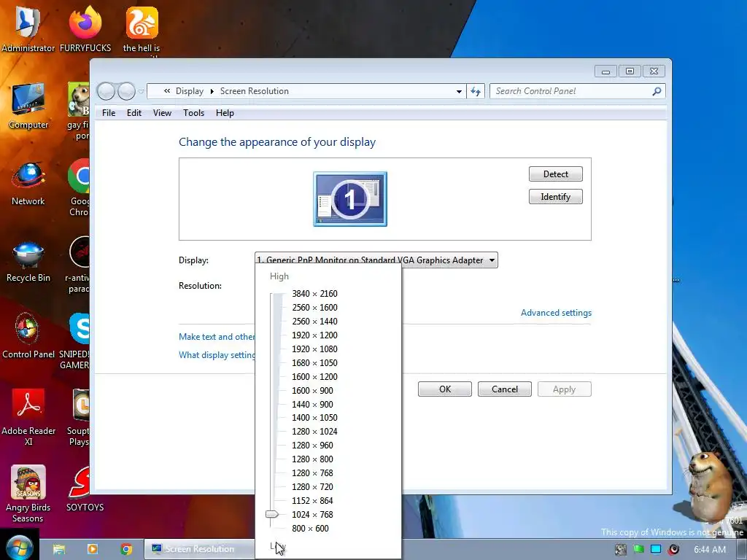The height and width of the screenshot is (560, 747).
Task: Select 1920 × 1080 resolution
Action: (x=314, y=349)
